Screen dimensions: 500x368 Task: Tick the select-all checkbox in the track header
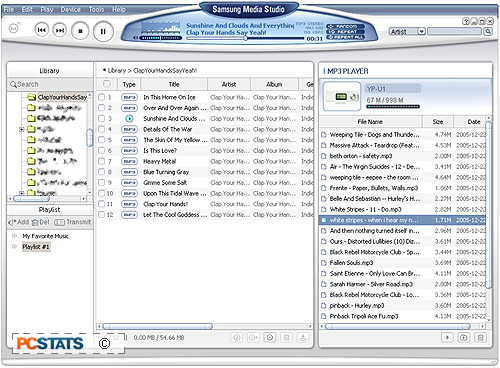click(107, 84)
